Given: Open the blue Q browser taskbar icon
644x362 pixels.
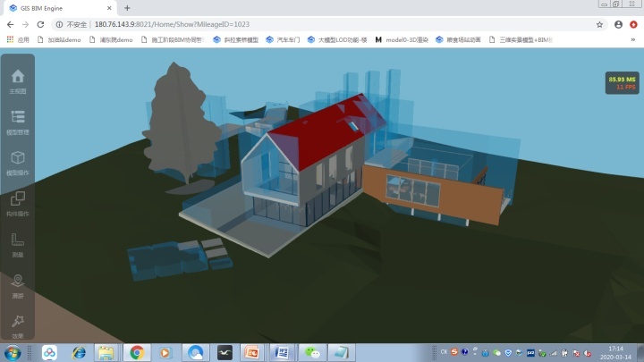Looking at the screenshot, I should [x=196, y=352].
